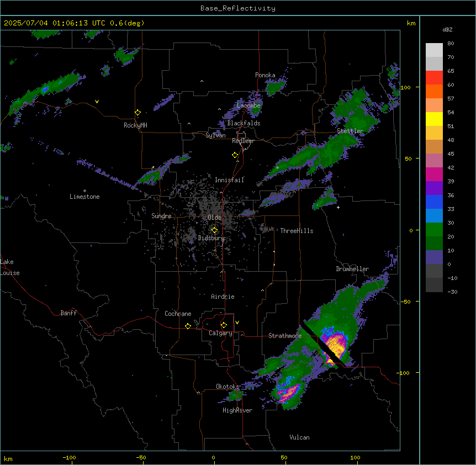Select the Sundre label
This screenshot has height=465, width=476.
click(x=161, y=216)
